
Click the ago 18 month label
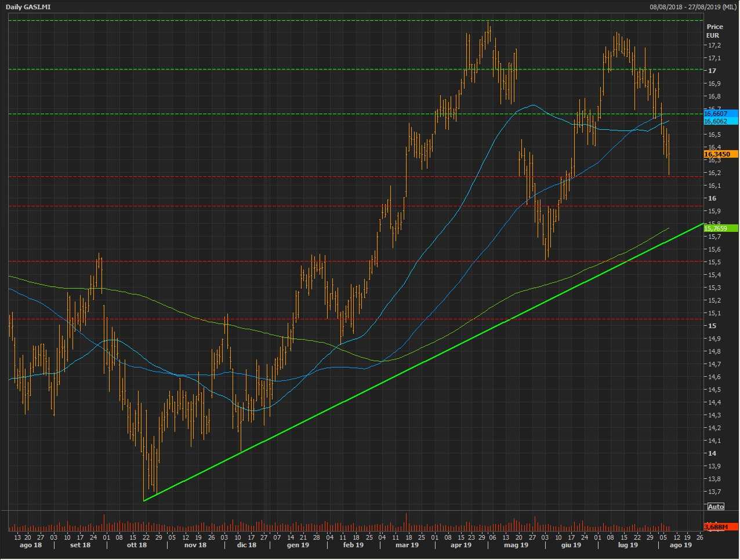point(31,545)
